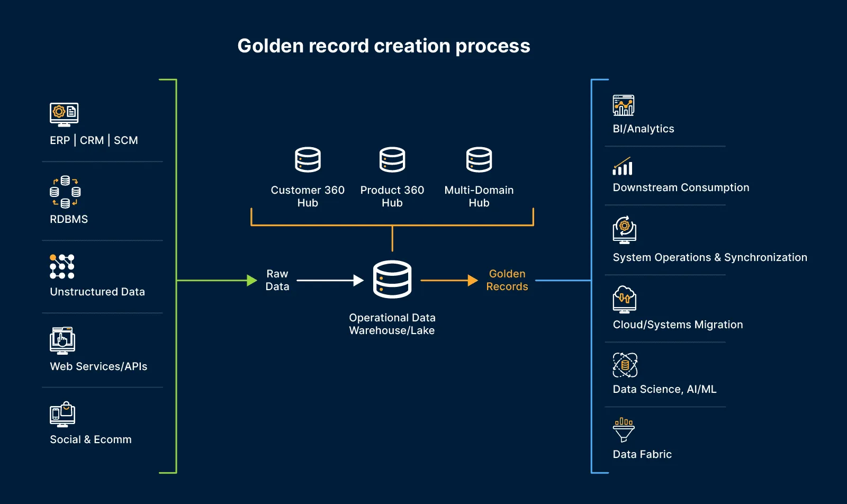
Task: Click the Multi-Domain Hub database icon
Action: 479,160
